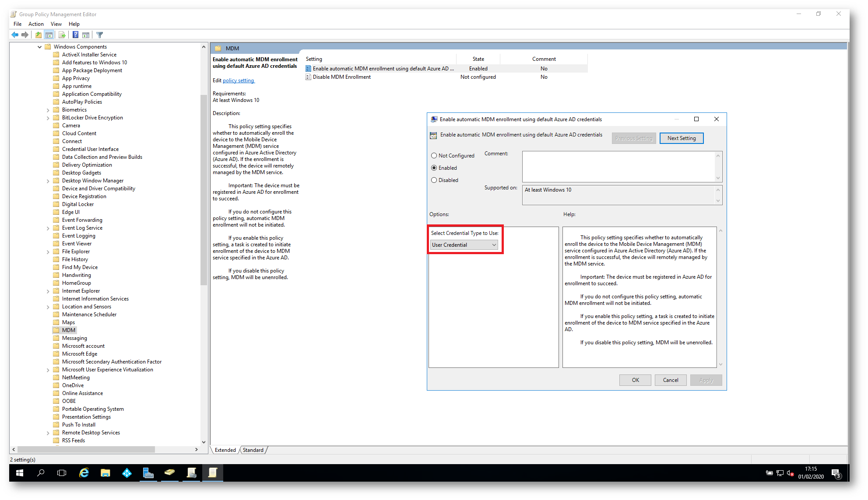This screenshot has width=868, height=500.
Task: Select the Enabled radio button
Action: pos(434,168)
